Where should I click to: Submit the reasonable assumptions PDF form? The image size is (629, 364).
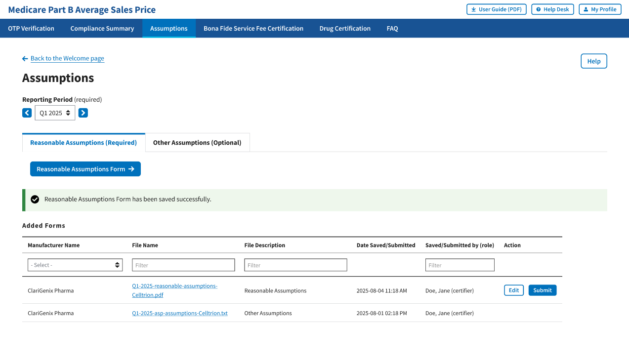[542, 290]
